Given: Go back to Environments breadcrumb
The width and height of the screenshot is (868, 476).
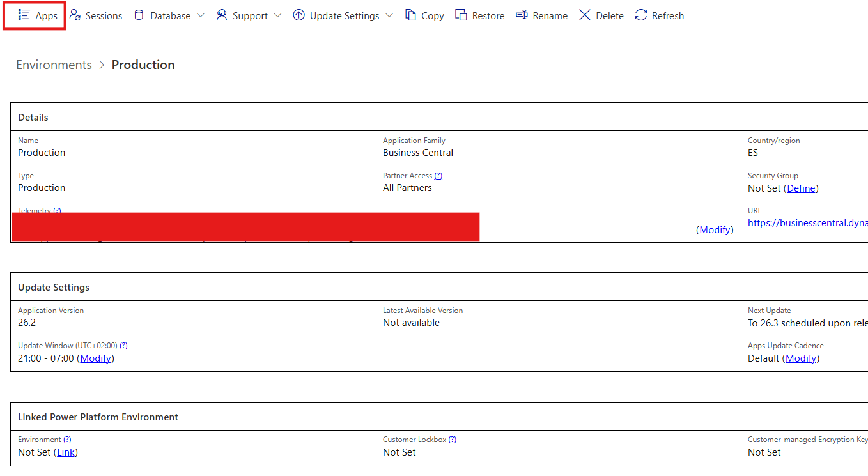Looking at the screenshot, I should [x=54, y=65].
